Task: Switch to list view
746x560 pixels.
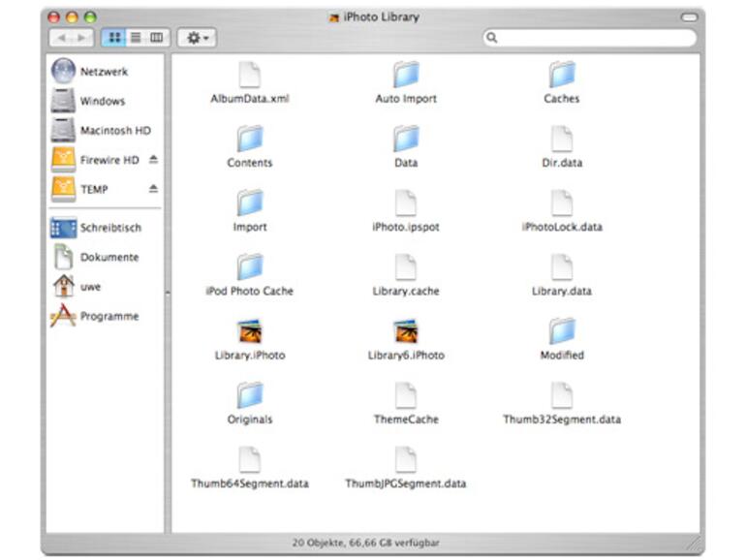Action: click(x=136, y=38)
